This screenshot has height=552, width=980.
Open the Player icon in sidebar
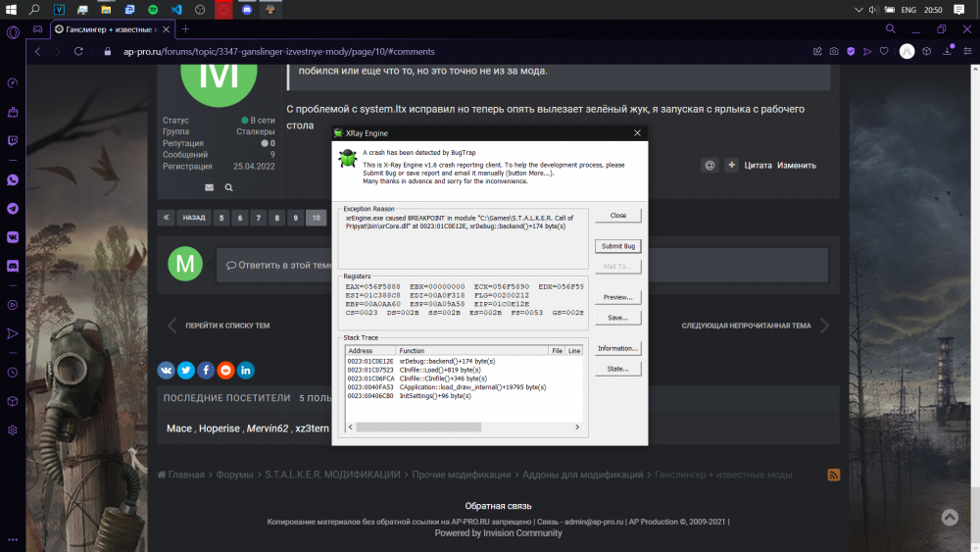(x=13, y=305)
